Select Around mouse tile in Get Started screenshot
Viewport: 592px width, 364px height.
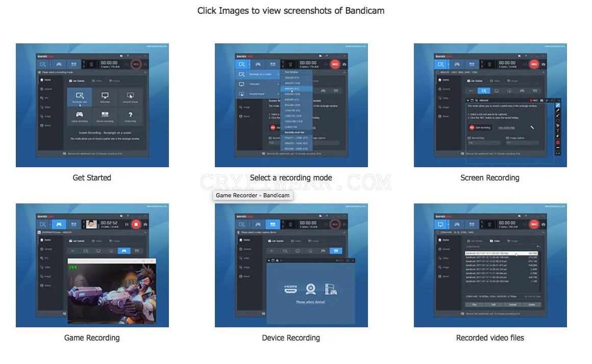[130, 97]
